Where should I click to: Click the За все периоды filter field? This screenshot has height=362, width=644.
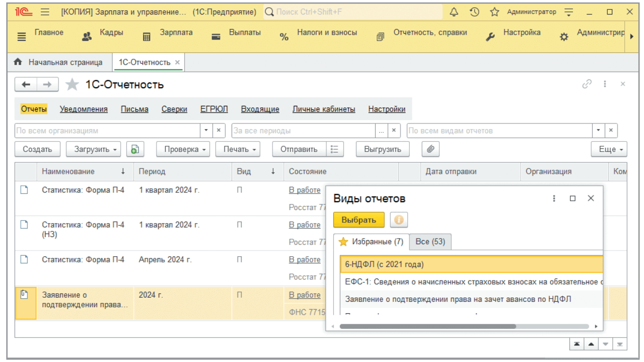click(304, 131)
